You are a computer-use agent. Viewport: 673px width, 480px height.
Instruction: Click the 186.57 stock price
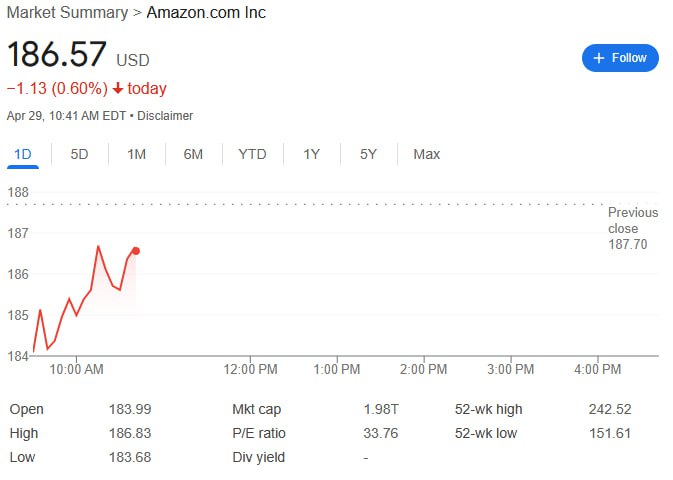coord(57,54)
